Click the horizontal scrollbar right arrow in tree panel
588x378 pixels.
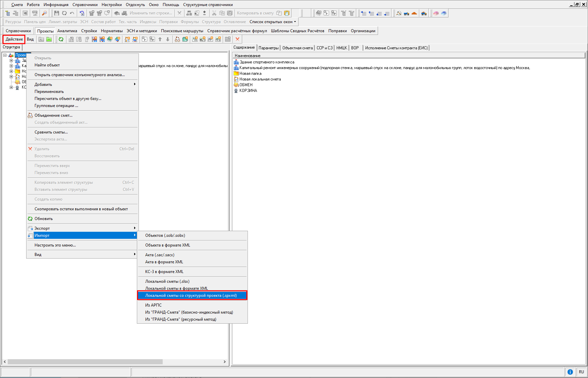pos(225,362)
